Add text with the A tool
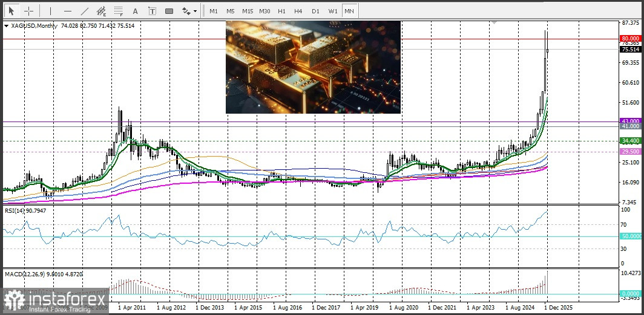Screen dimensions: 644x315 point(135,11)
